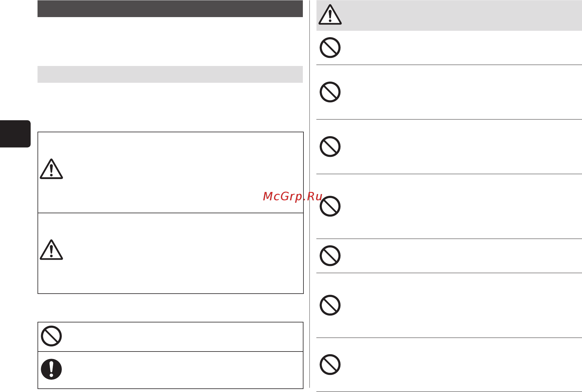
Task: Click the third prohibition symbol in the right column
Action: [330, 147]
